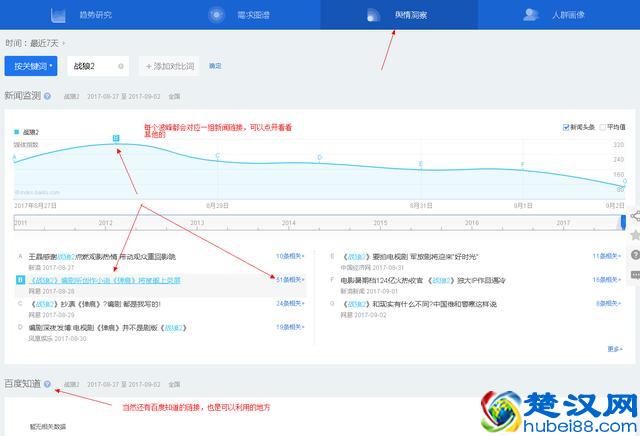The image size is (640, 436).
Task: Click the 添加对比词 field
Action: (x=169, y=66)
